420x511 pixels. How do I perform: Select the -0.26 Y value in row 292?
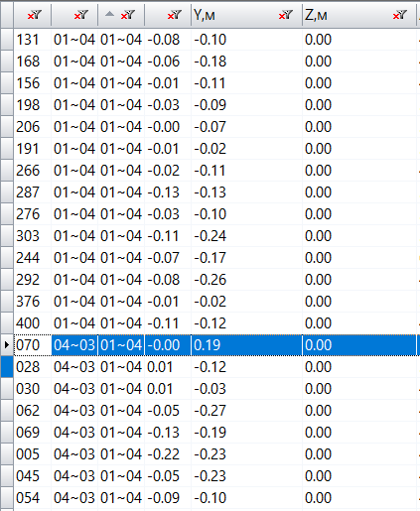pos(246,280)
